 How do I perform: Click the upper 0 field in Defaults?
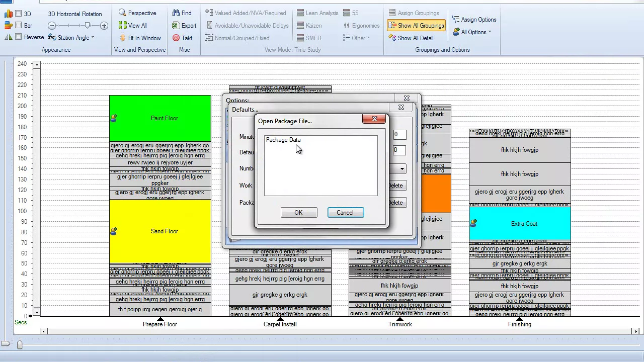[x=399, y=135]
